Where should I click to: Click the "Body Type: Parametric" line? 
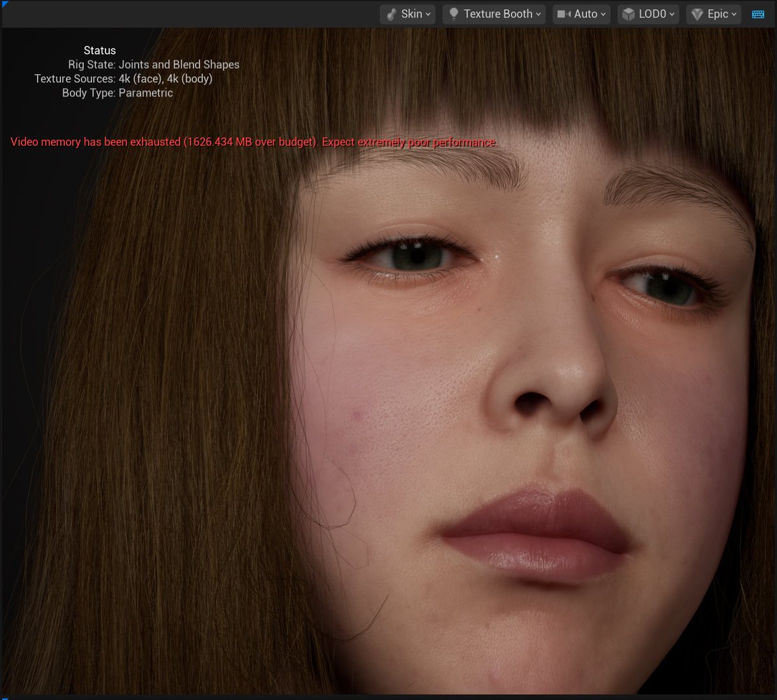[x=117, y=93]
